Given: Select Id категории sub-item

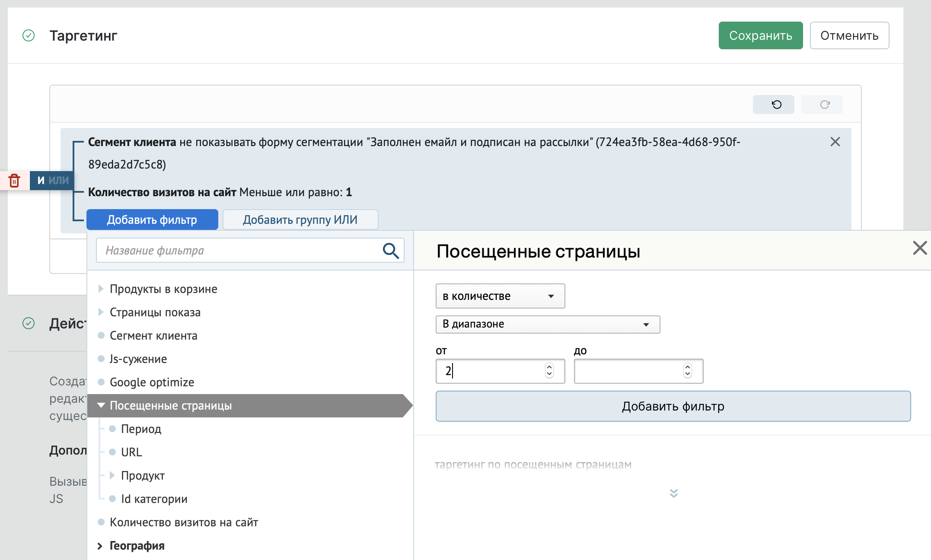Looking at the screenshot, I should click(x=154, y=499).
